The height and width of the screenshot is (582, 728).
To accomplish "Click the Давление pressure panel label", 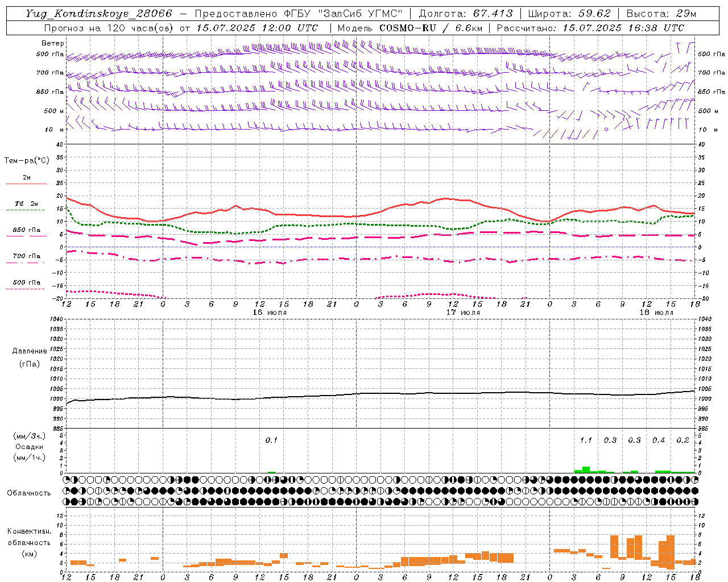I will click(x=30, y=351).
